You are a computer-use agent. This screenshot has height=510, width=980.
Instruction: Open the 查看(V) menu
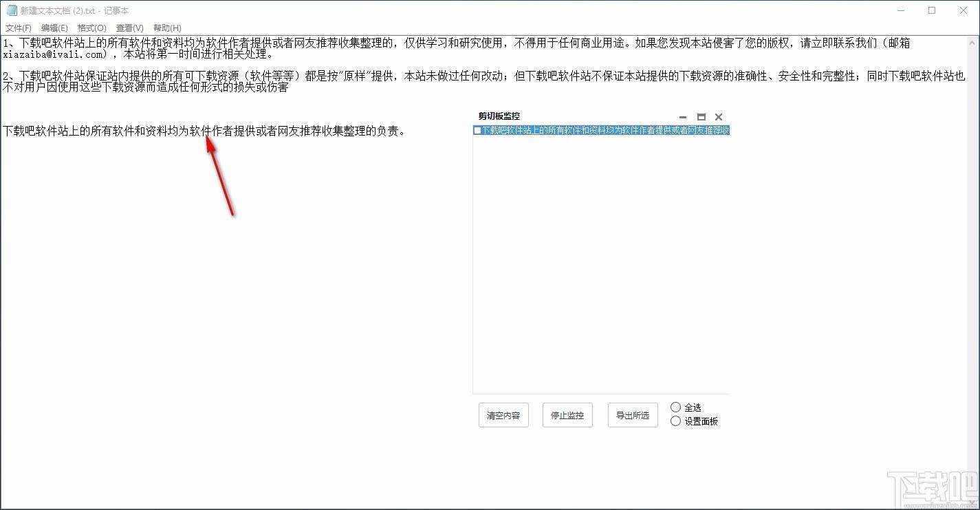click(x=129, y=28)
